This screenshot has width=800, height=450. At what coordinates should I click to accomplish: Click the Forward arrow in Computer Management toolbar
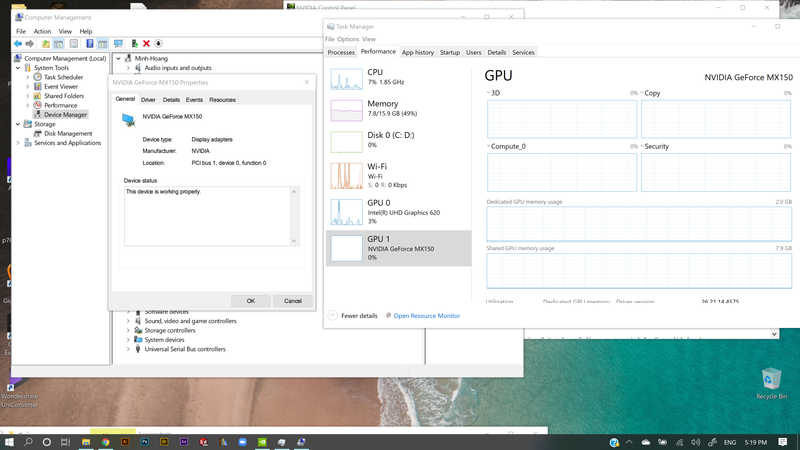(30, 44)
